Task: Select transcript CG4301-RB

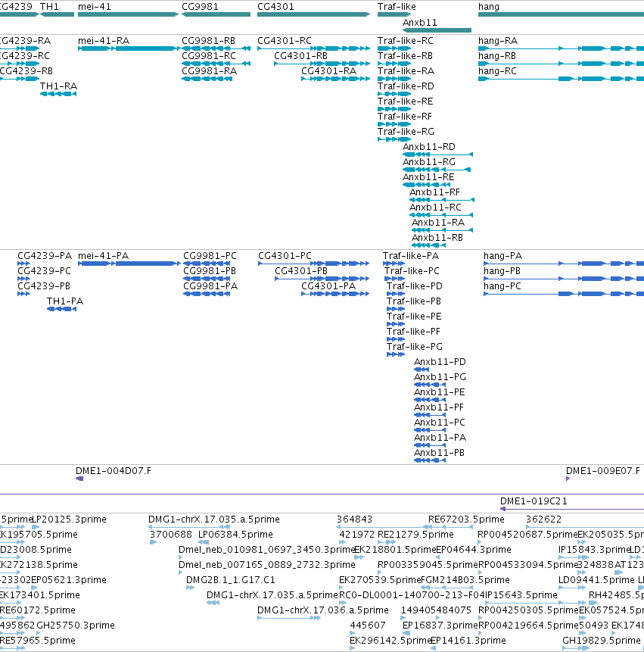Action: [x=300, y=56]
